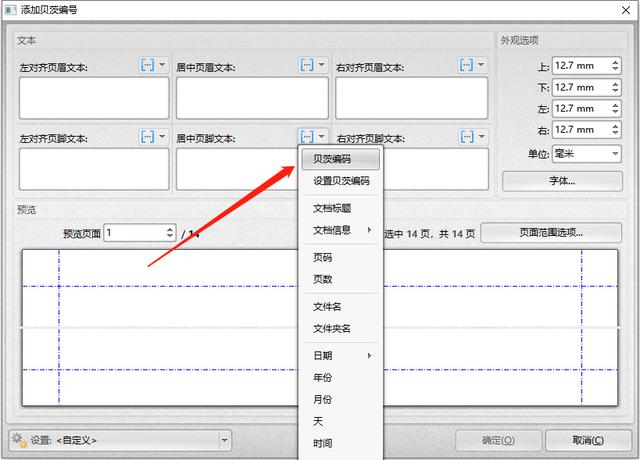
Task: Click the 预览页面 number stepper arrows
Action: point(170,233)
